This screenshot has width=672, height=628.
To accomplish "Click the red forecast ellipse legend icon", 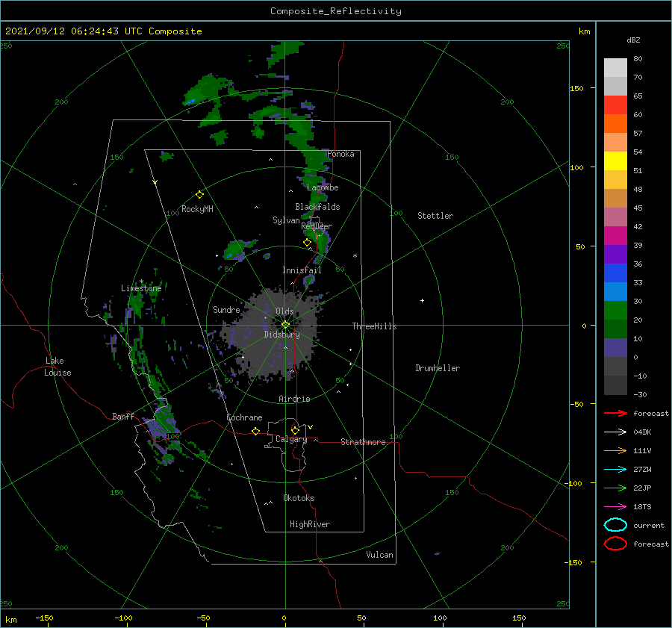I will click(x=615, y=544).
